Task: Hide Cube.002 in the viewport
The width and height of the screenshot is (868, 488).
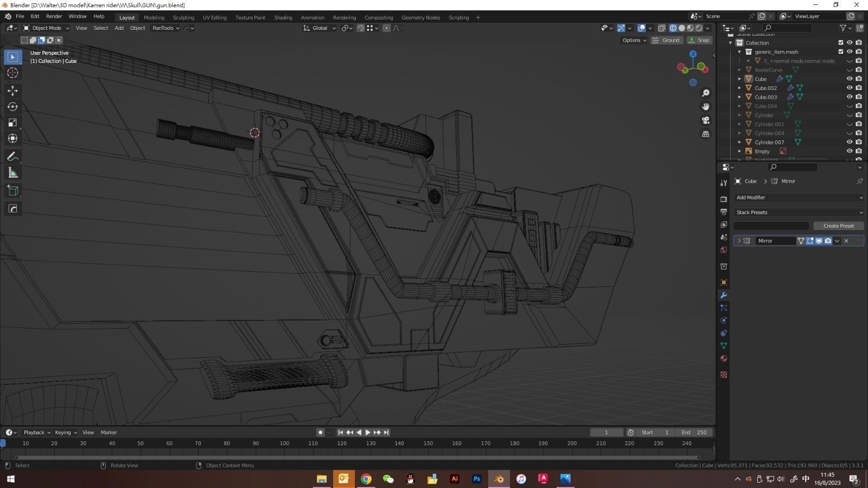Action: tap(850, 88)
